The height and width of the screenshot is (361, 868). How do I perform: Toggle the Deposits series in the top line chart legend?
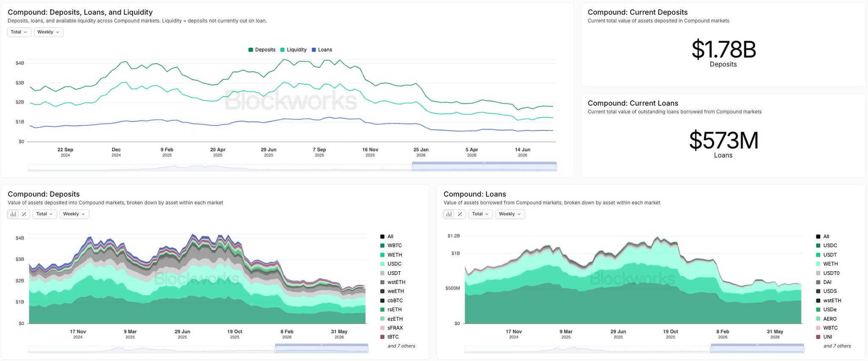tap(262, 50)
